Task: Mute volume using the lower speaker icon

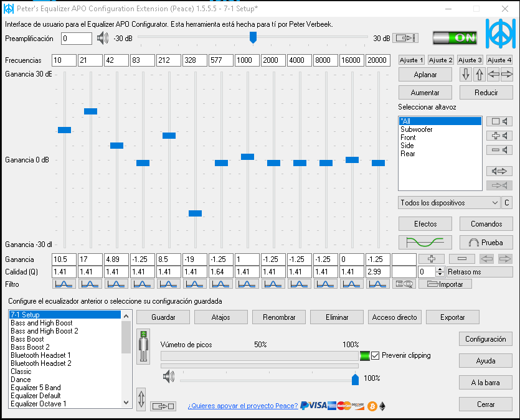Action: click(169, 377)
